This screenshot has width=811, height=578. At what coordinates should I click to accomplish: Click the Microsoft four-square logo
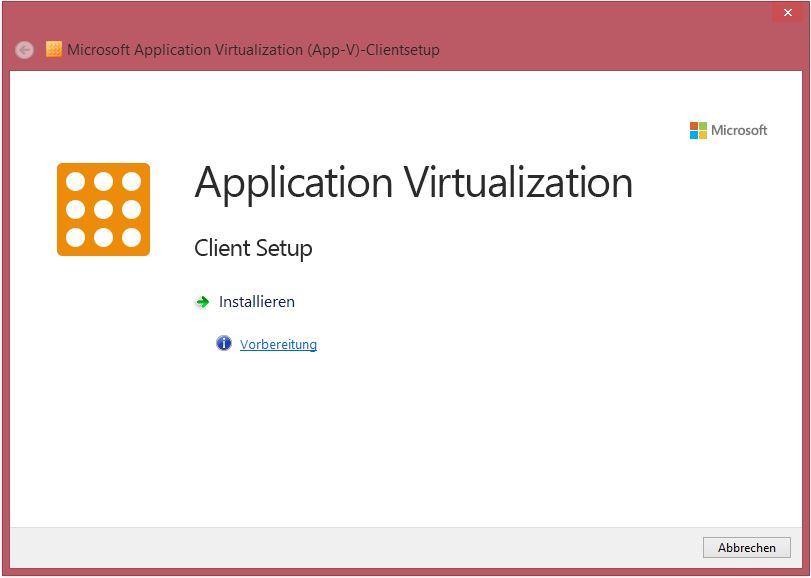tap(696, 129)
